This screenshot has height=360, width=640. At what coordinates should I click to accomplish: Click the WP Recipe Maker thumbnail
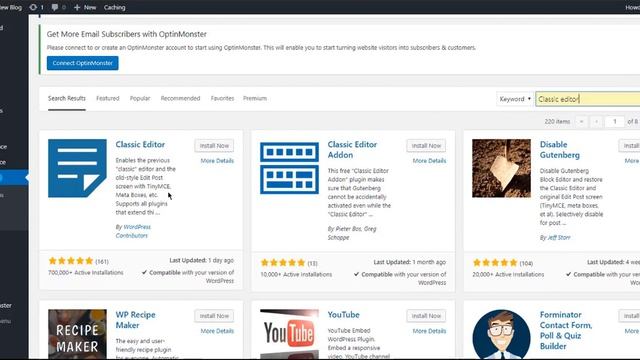(x=77, y=334)
